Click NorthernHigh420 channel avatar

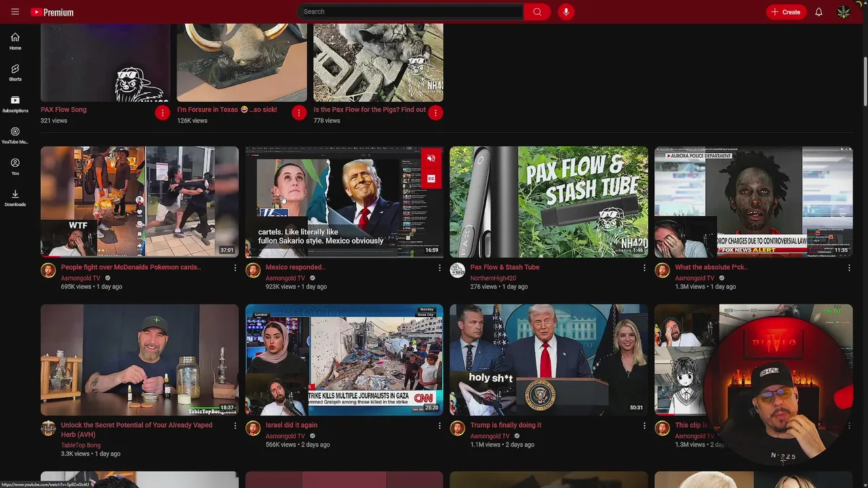pyautogui.click(x=458, y=270)
